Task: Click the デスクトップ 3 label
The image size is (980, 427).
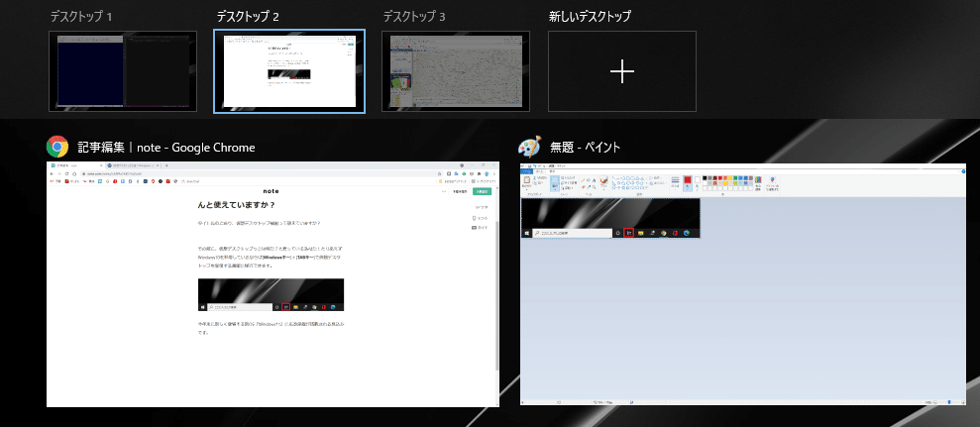Action: 414,16
